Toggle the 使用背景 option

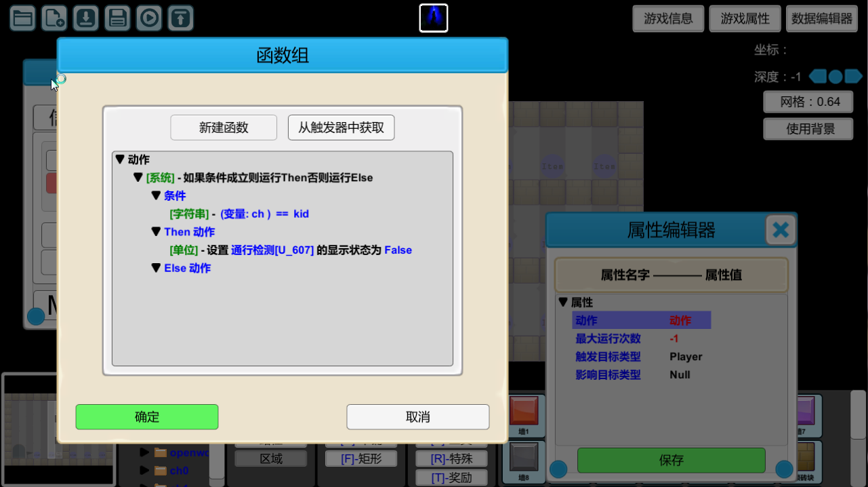tap(808, 129)
